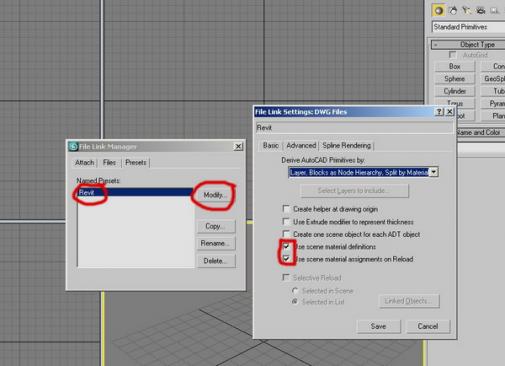Screen dimensions: 505x366
Task: Click the Copy... preset button
Action: click(x=216, y=226)
